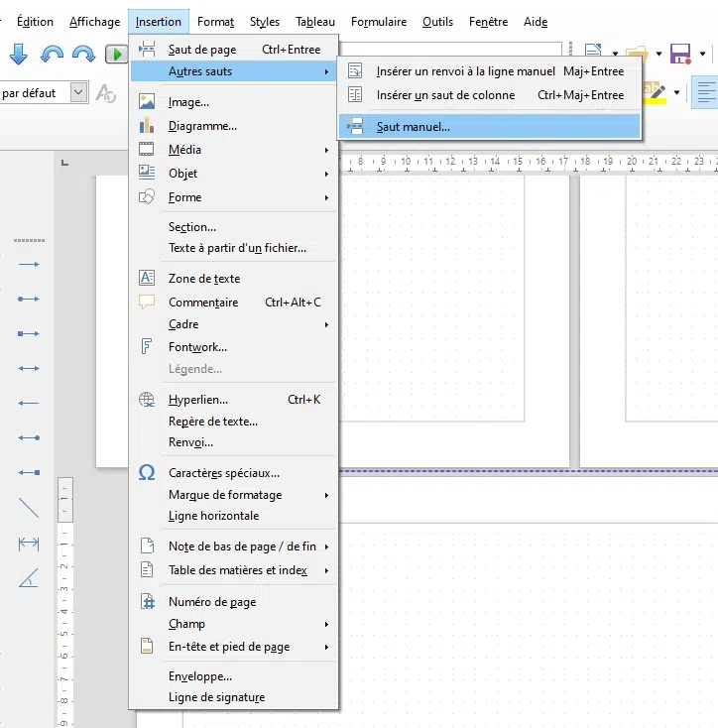The height and width of the screenshot is (728, 718).
Task: Open the save button dropdown arrow
Action: (703, 54)
